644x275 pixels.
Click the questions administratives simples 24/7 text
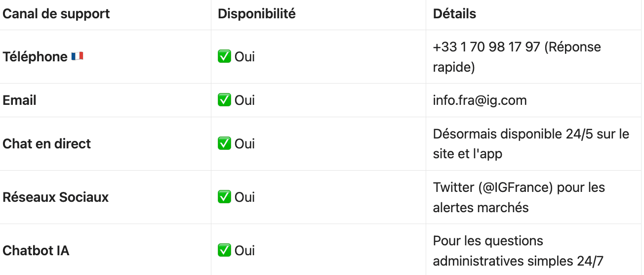point(518,261)
